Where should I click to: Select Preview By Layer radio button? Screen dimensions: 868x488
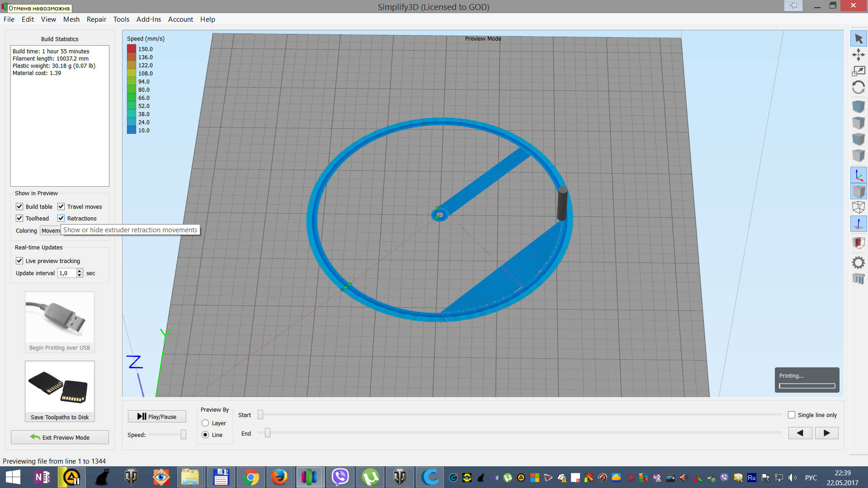[x=205, y=423]
